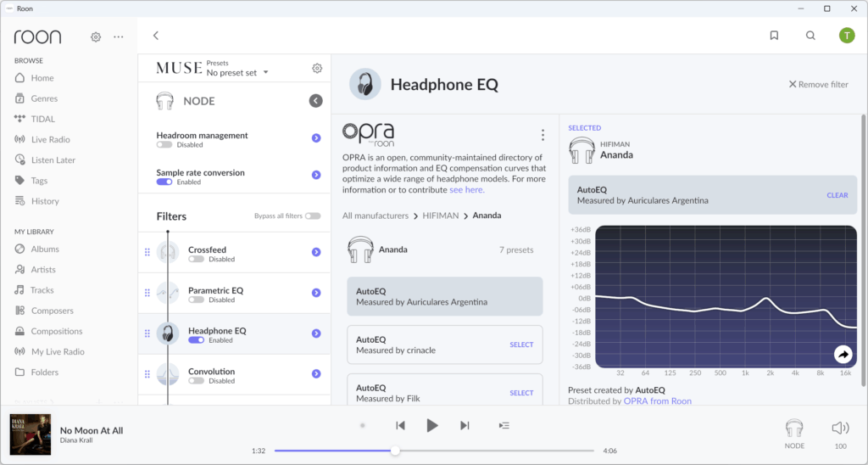Viewport: 868px width, 465px height.
Task: Go to Live Radio in sidebar
Action: tap(50, 139)
